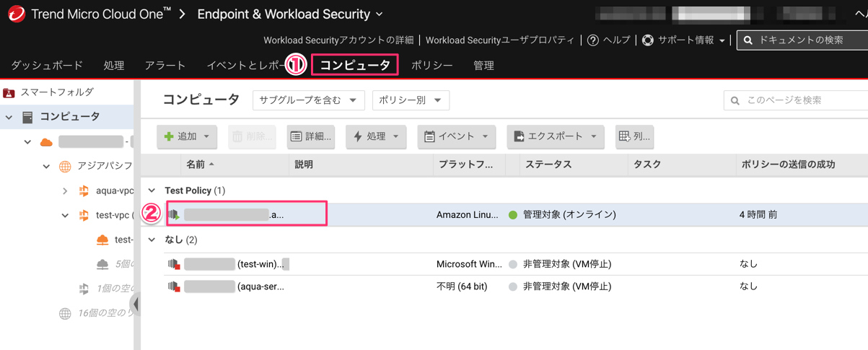868x350 pixels.
Task: Switch to ポリシー tab
Action: click(x=431, y=65)
